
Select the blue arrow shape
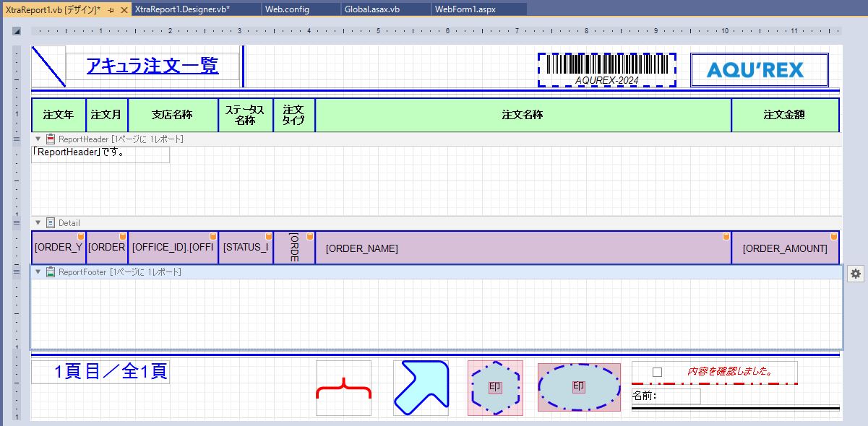coord(421,388)
